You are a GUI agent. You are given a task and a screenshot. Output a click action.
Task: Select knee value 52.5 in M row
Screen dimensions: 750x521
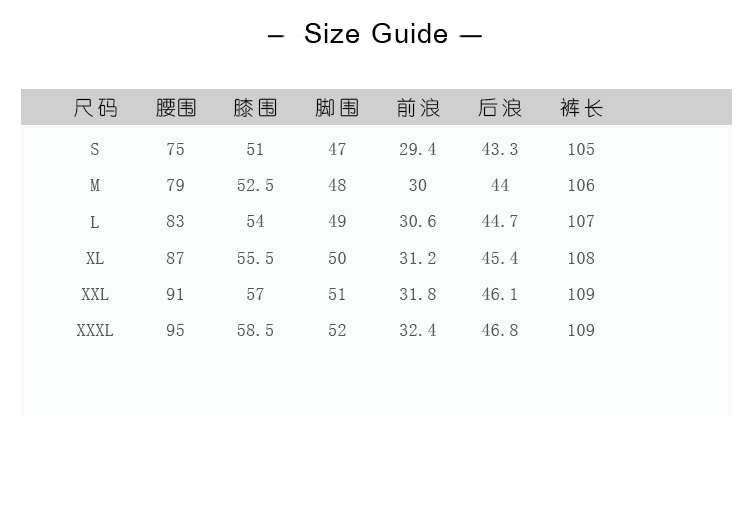point(255,185)
